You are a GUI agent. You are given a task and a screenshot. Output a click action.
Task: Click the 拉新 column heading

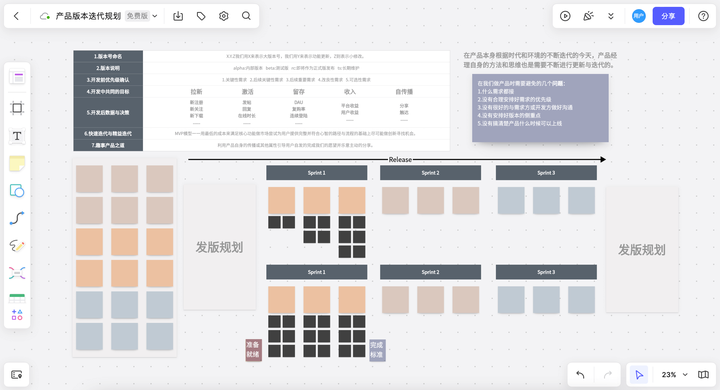click(x=196, y=91)
